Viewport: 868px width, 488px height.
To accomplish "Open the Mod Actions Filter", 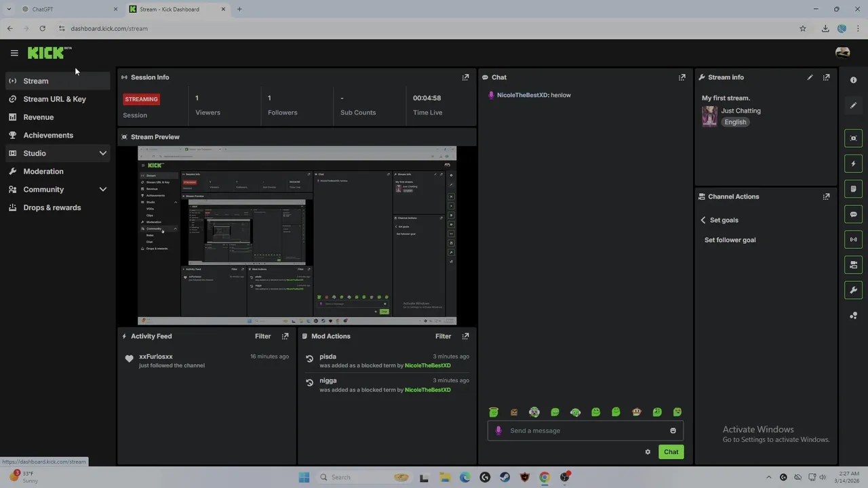I will [x=443, y=336].
